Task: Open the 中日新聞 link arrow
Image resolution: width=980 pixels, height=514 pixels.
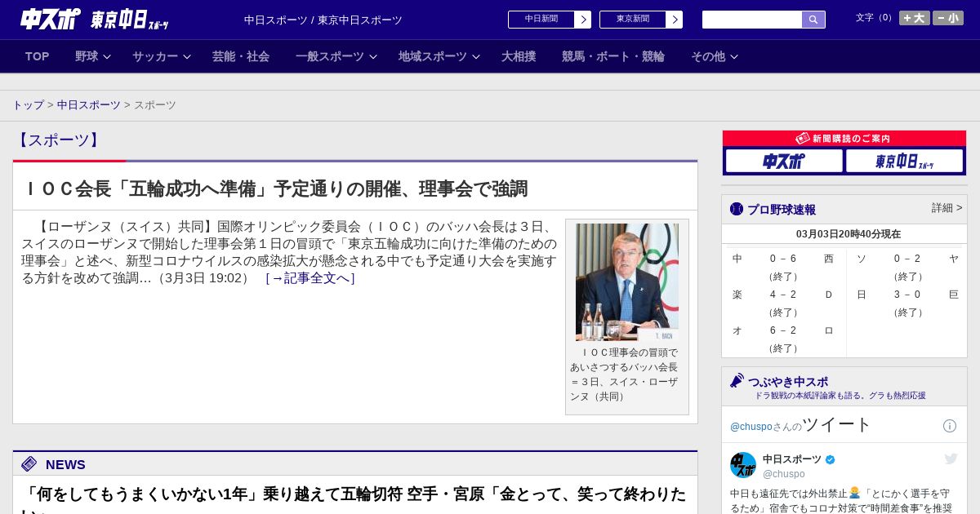Action: coord(583,20)
